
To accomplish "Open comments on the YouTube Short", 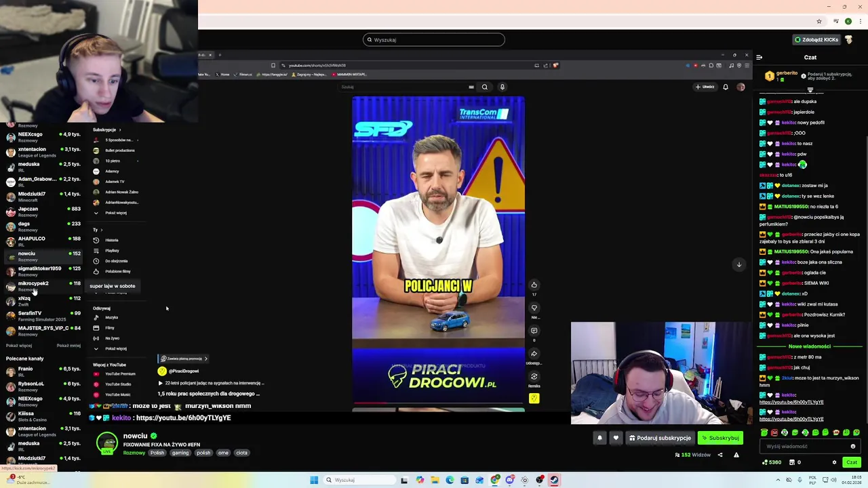I will (x=534, y=331).
